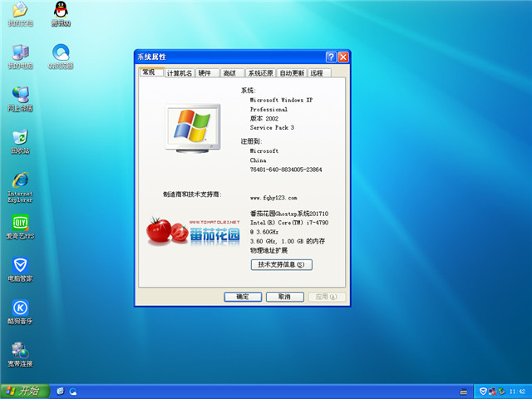Image resolution: width=532 pixels, height=399 pixels.
Task: Switch to the 系统还原 tab
Action: pos(260,73)
